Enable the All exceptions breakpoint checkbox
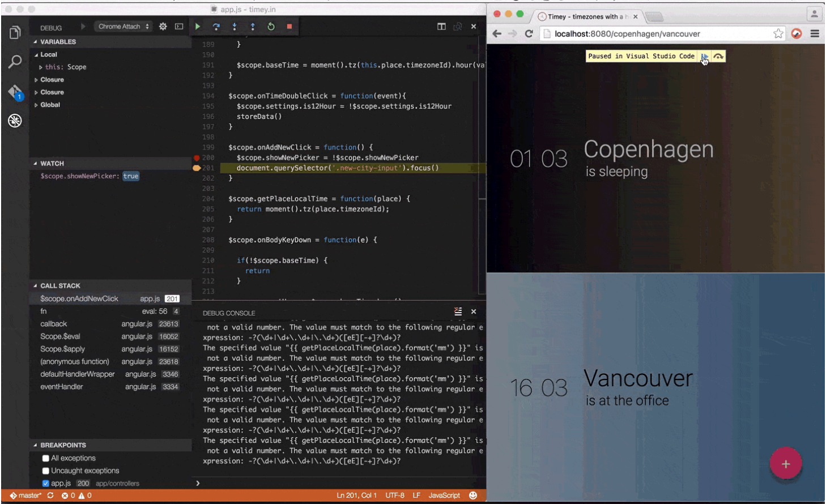This screenshot has height=504, width=826. click(x=46, y=458)
